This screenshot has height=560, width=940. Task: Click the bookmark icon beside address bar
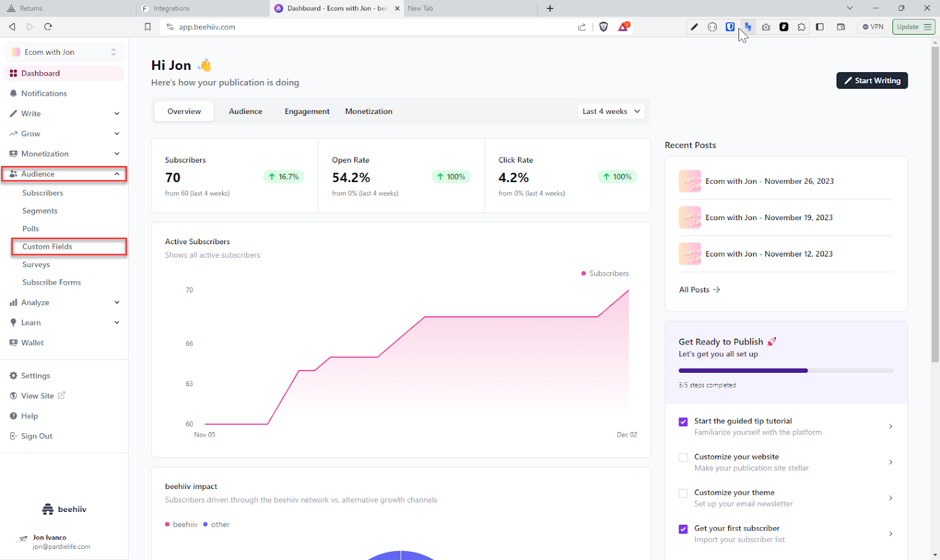coord(147,27)
